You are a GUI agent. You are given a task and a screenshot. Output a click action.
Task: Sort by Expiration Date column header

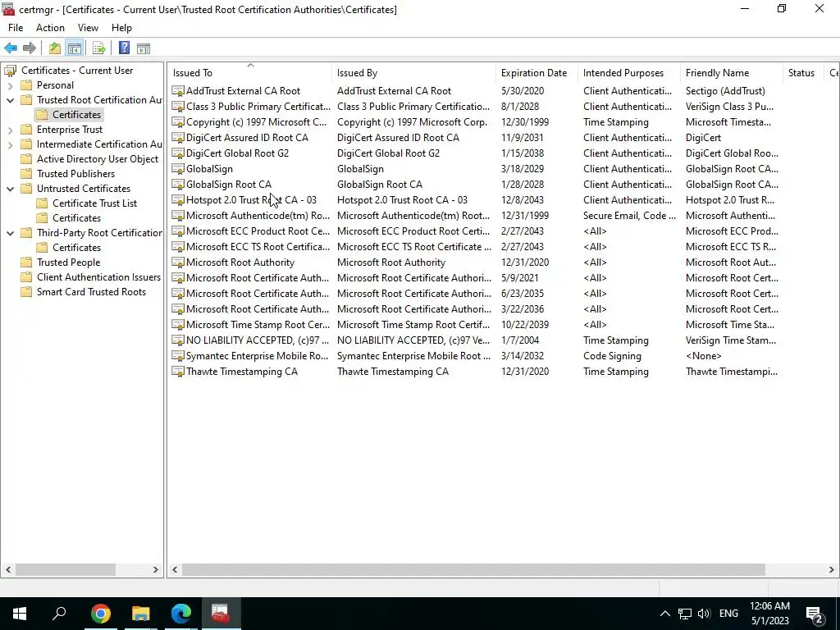[x=536, y=73]
